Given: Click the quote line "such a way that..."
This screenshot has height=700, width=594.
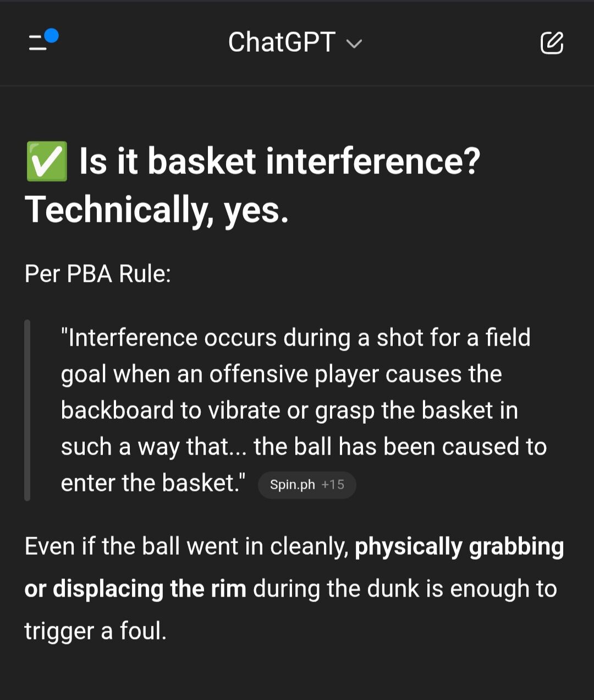Looking at the screenshot, I should point(304,447).
